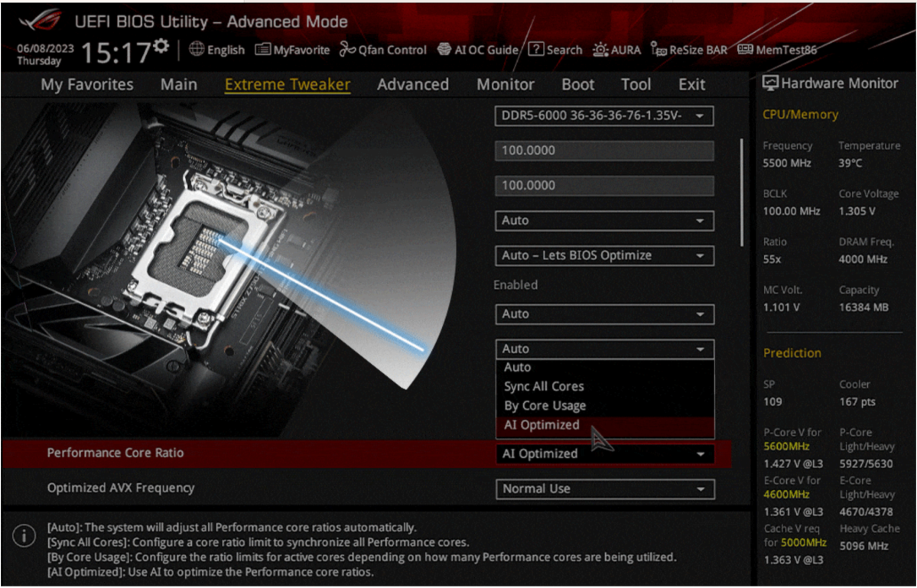
Task: Click the question mark Search icon
Action: [x=535, y=50]
